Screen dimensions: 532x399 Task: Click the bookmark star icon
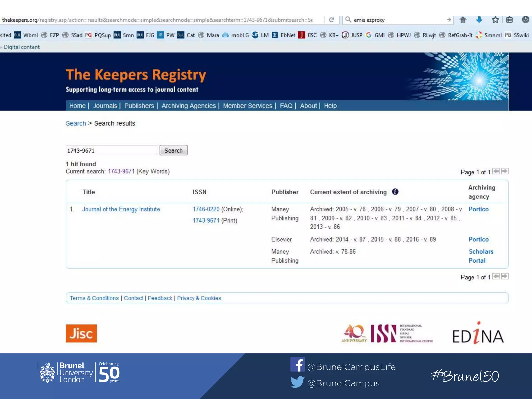495,20
